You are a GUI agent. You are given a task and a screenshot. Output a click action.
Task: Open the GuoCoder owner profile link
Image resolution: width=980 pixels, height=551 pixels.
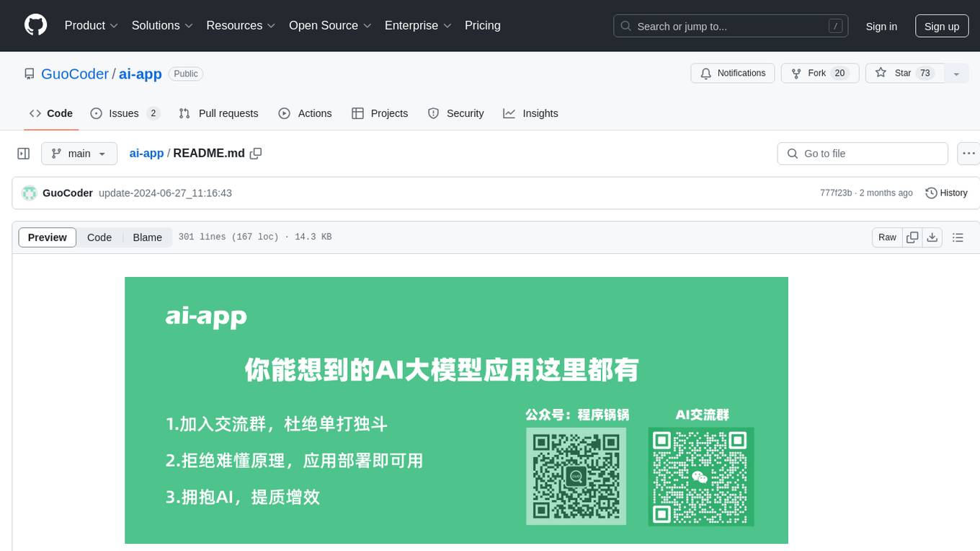click(75, 74)
